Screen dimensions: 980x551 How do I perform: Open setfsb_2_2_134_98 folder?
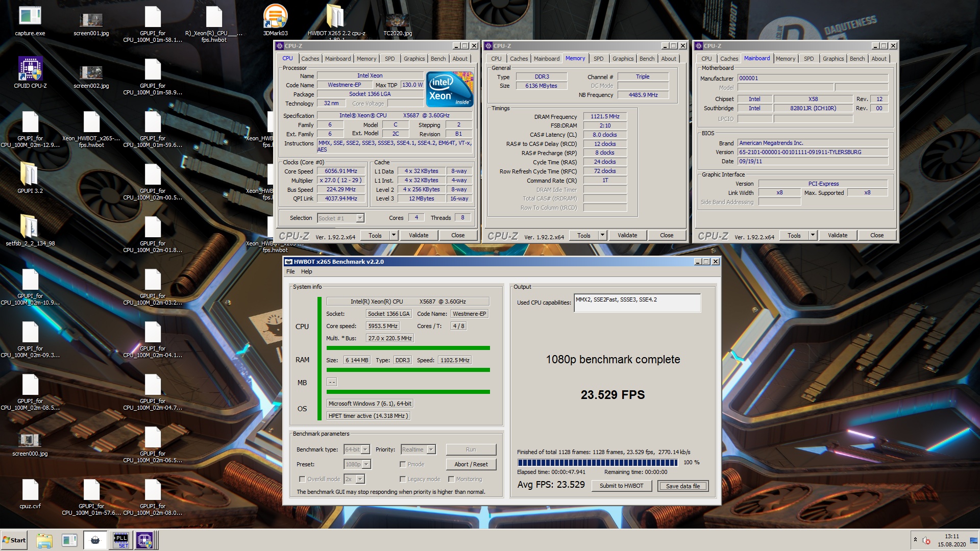tap(30, 231)
